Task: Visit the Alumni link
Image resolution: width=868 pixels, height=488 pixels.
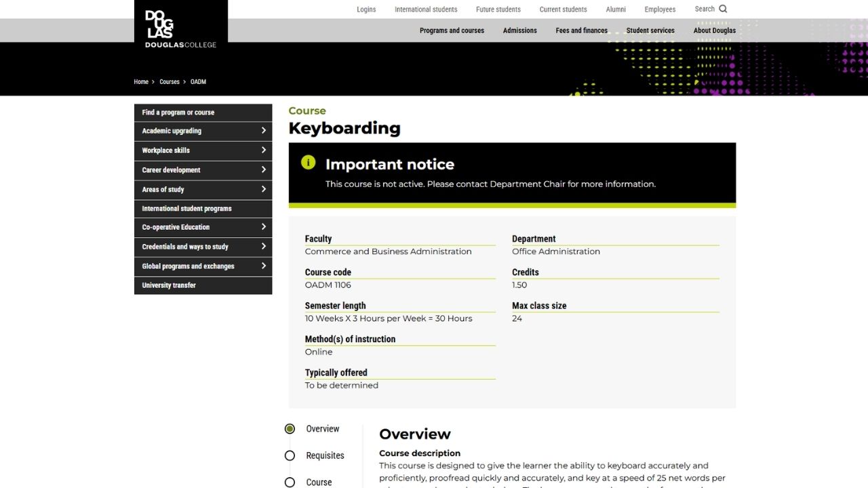Action: click(x=616, y=9)
